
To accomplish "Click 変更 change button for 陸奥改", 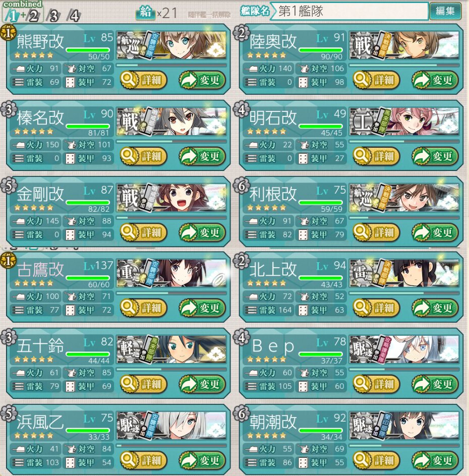I will coord(435,80).
